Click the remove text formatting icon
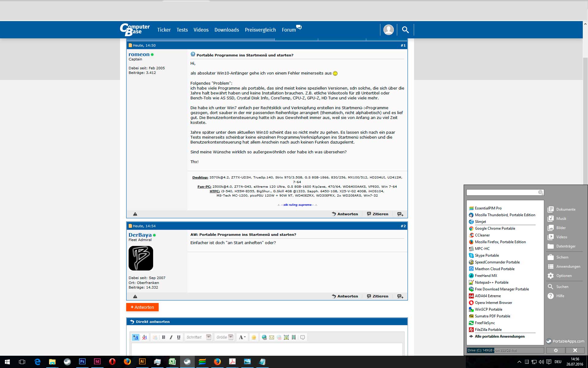The height and width of the screenshot is (368, 588). pyautogui.click(x=145, y=337)
